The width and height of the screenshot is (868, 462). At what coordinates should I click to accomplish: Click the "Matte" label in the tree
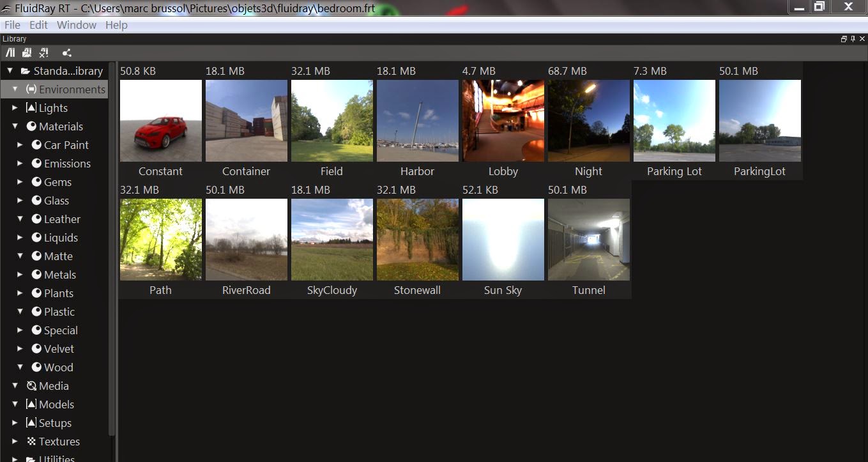[58, 256]
